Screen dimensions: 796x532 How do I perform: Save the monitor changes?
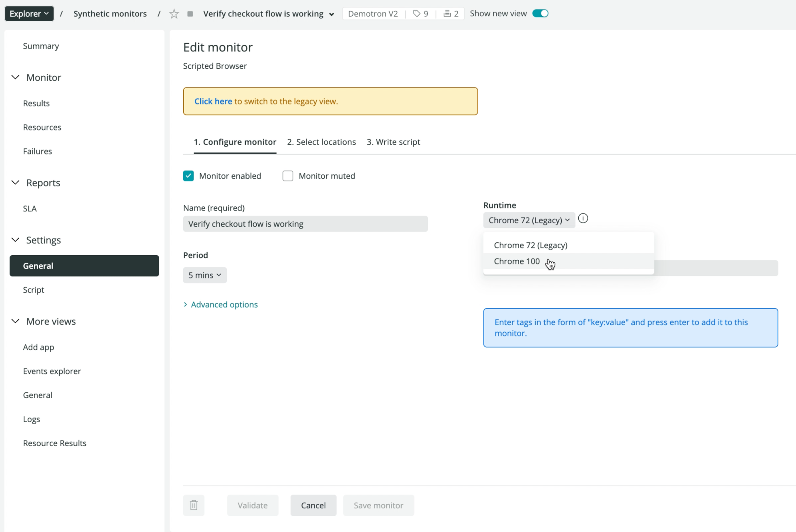pos(378,505)
